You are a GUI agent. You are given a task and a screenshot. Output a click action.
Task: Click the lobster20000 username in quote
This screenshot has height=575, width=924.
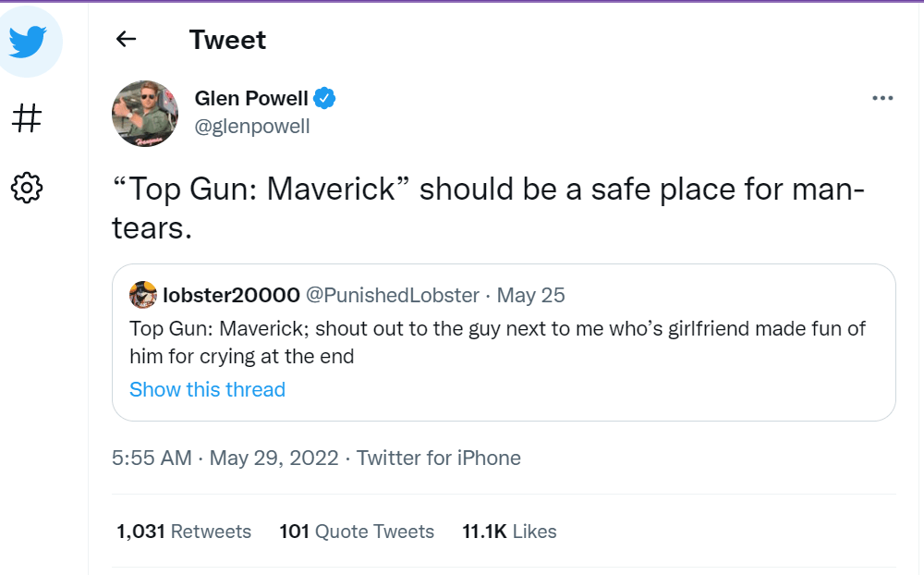[231, 295]
